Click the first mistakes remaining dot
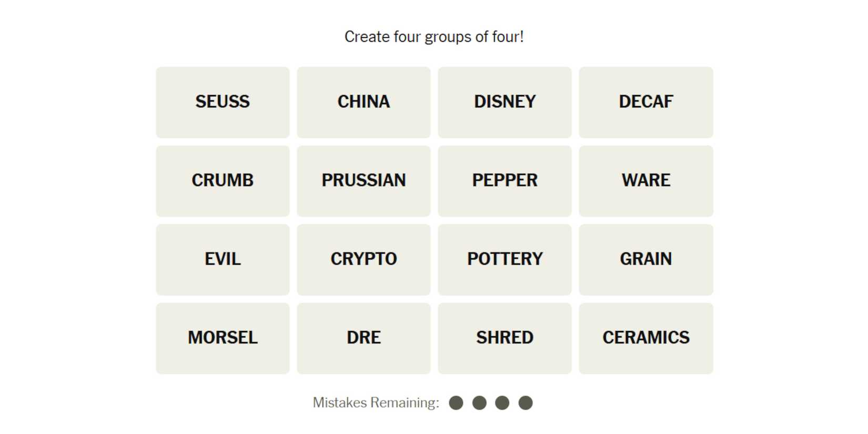The image size is (868, 434). coord(456,403)
